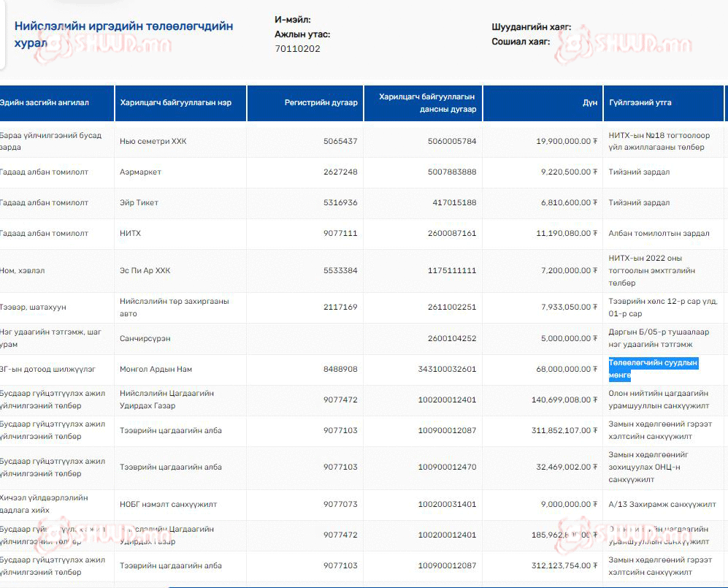Click the Ном, хэвлэл category cell
Image resolution: width=728 pixels, height=588 pixels.
[23, 271]
